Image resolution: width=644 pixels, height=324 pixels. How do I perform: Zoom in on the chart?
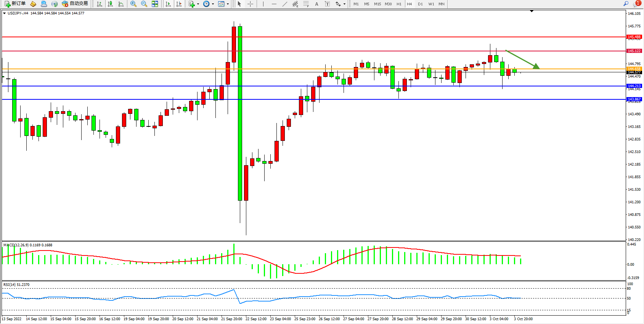point(133,4)
